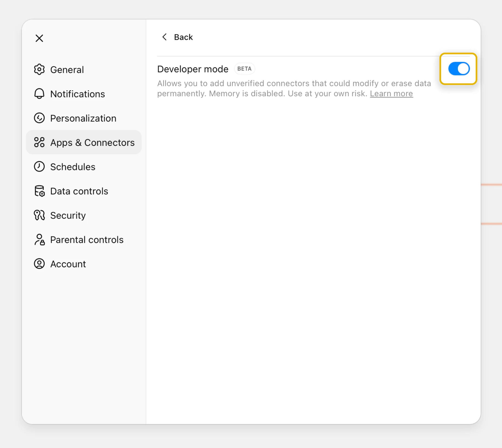Click the General settings gear icon
Viewport: 502px width, 448px height.
point(40,70)
